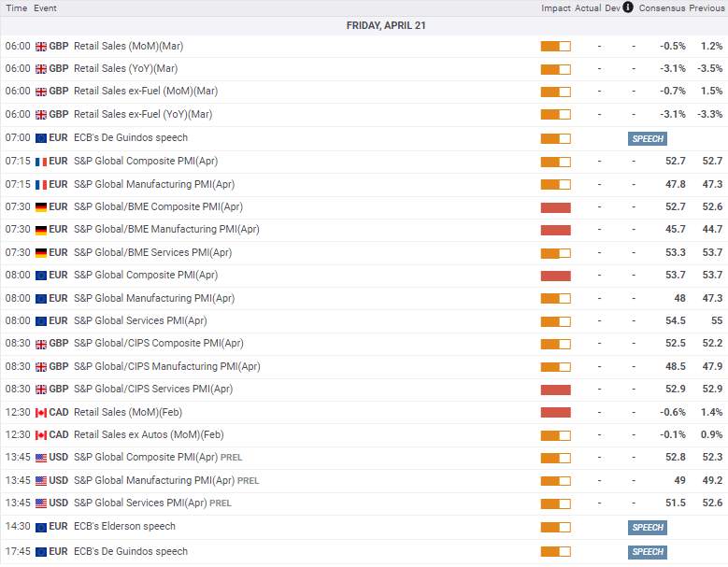
Task: Click high impact bar for Canada Retail Sales (MoM)
Action: pyautogui.click(x=555, y=413)
